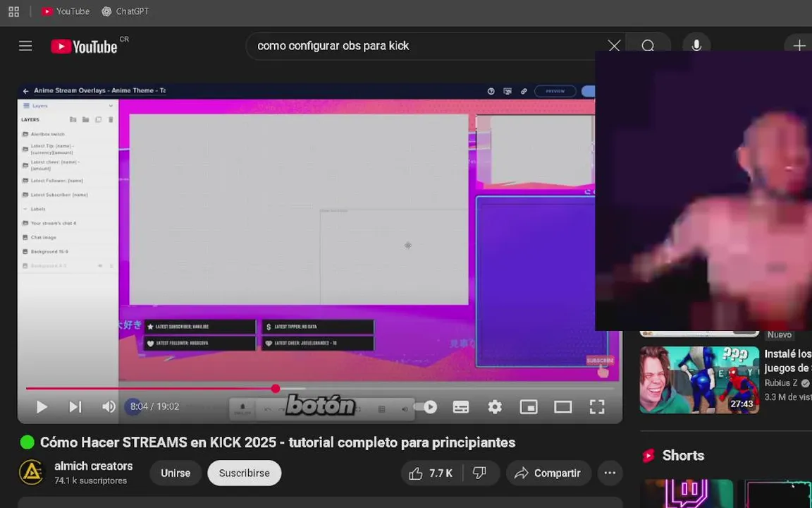Click the Rubius Z channel name

point(780,383)
